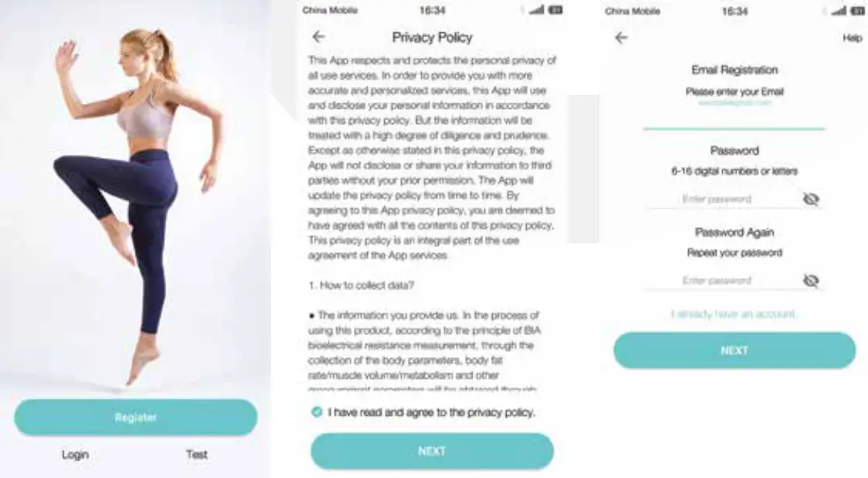Screen dimensions: 868x478
Task: Show password using the Password eye icon
Action: [811, 199]
